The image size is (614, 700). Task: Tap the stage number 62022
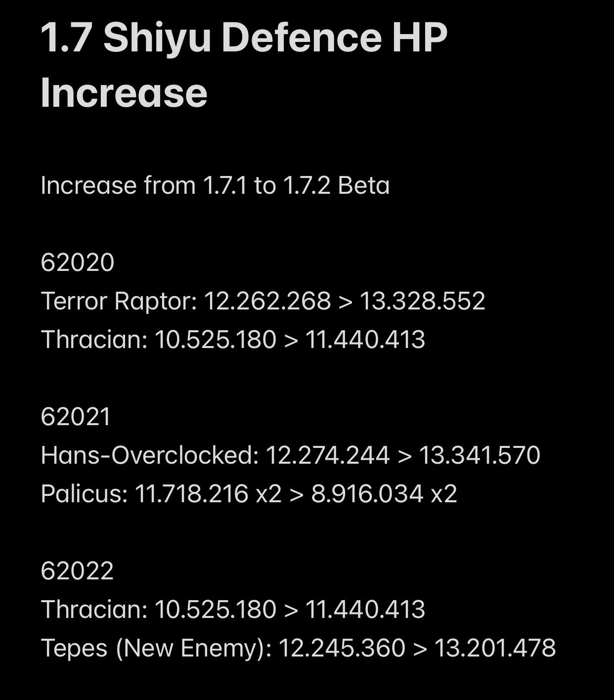point(77,570)
